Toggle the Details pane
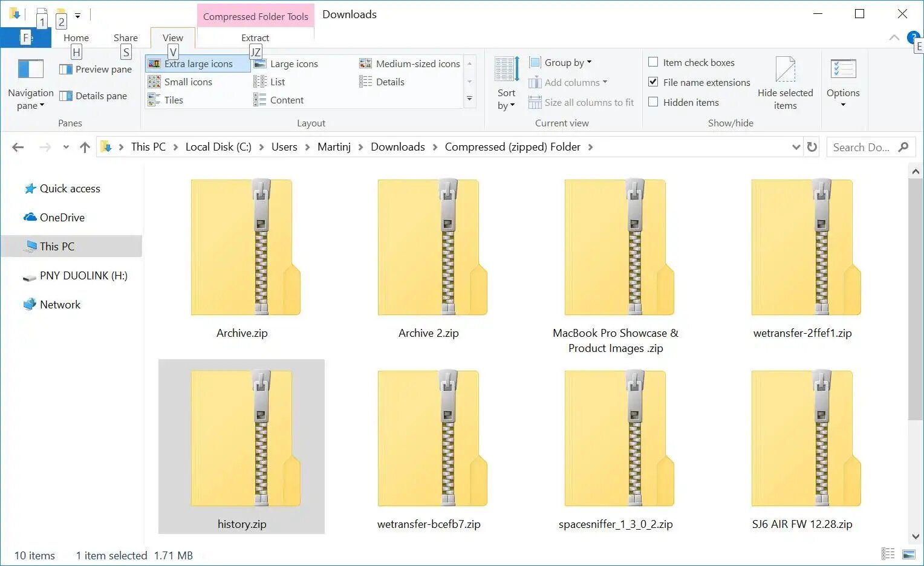Image resolution: width=924 pixels, height=566 pixels. click(94, 96)
